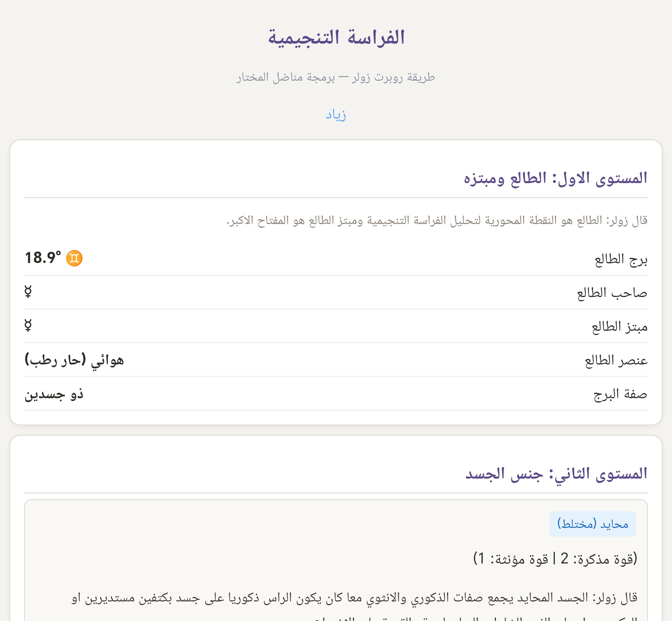Click the محايد (مختلط) blue badge

592,524
